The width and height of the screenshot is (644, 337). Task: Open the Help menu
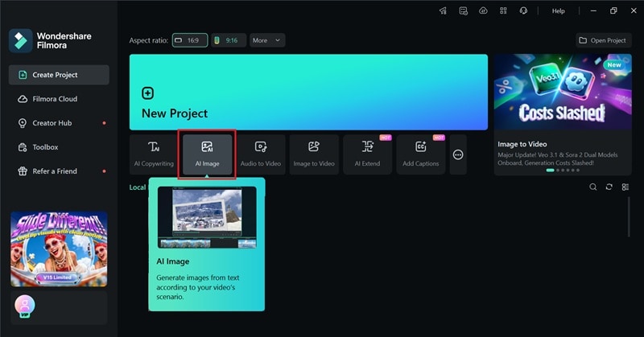(x=558, y=11)
